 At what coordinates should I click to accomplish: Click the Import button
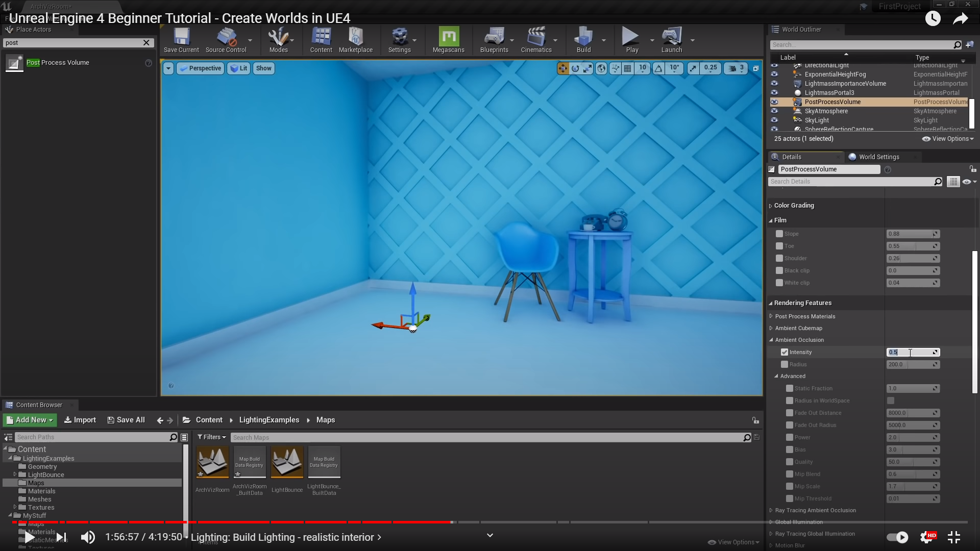pos(80,420)
